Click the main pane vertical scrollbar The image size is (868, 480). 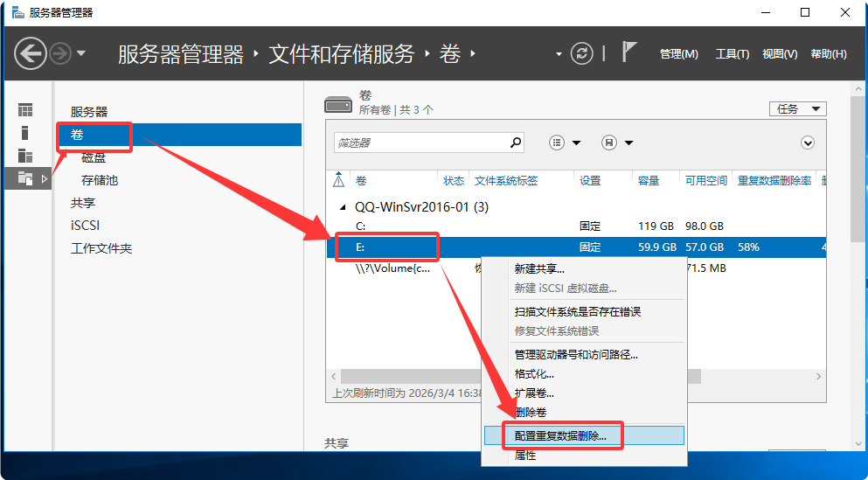(x=858, y=169)
